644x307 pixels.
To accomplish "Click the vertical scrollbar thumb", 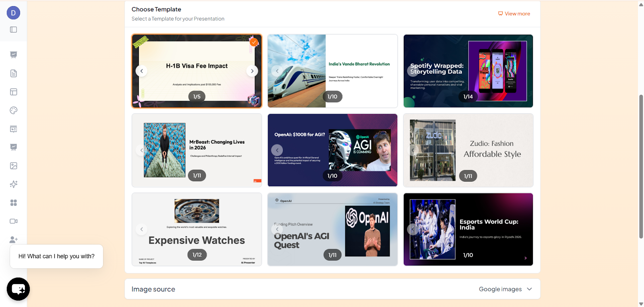I will 641,167.
